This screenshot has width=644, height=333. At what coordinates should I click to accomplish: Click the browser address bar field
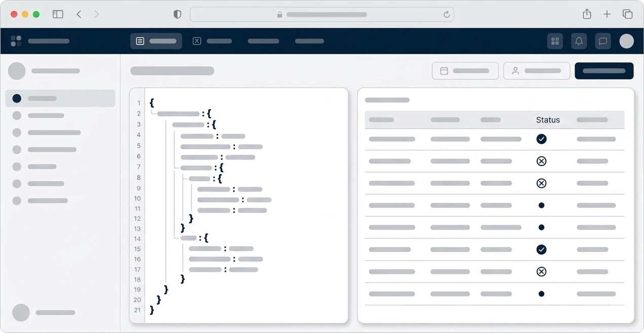click(x=322, y=14)
